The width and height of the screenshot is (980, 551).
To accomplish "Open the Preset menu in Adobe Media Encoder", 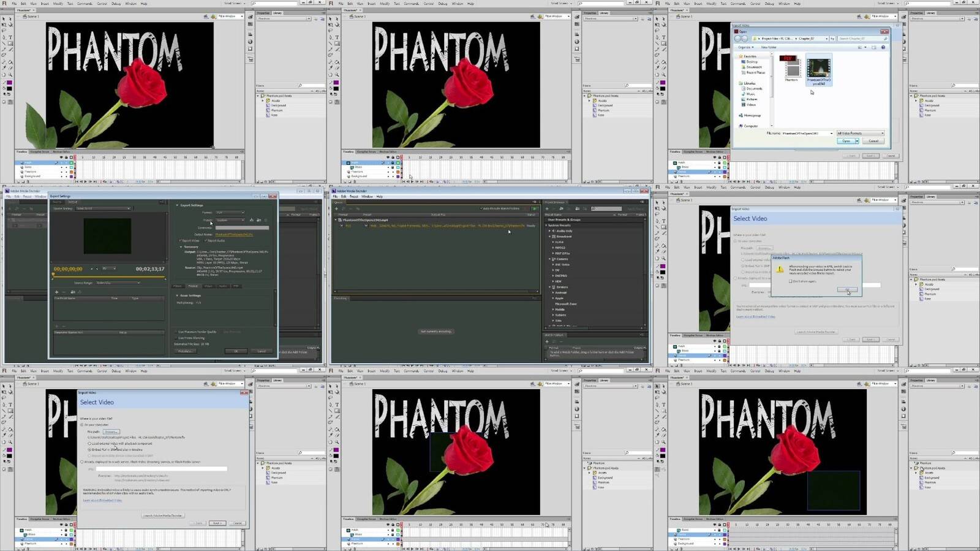I will coord(354,196).
